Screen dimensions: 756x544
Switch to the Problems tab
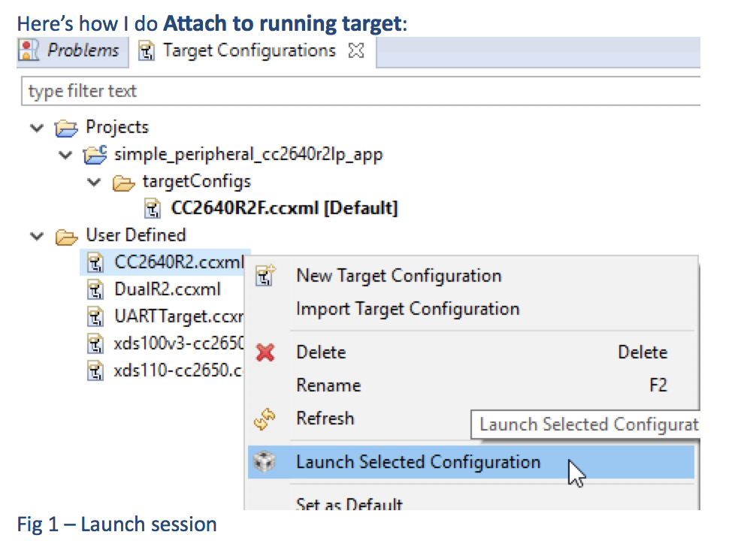point(83,51)
